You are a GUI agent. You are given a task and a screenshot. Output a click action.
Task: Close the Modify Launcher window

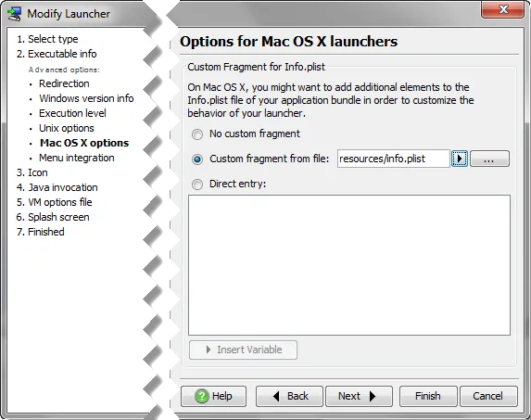point(502,9)
